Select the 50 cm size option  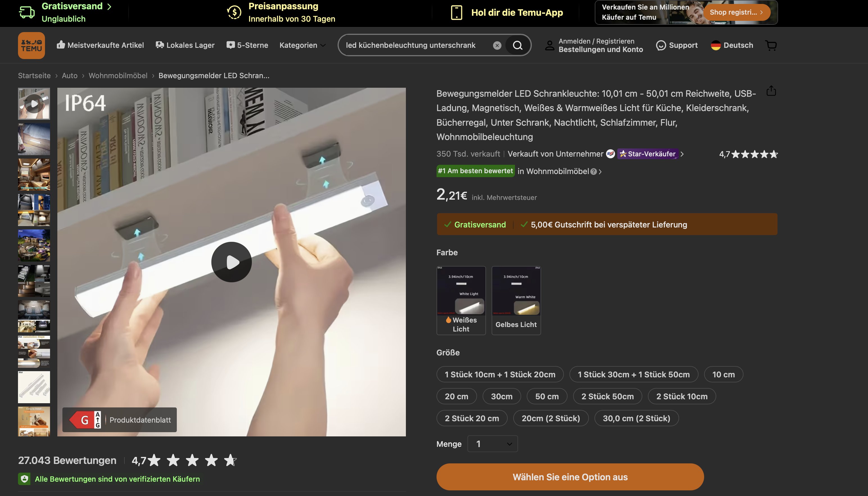pos(546,396)
